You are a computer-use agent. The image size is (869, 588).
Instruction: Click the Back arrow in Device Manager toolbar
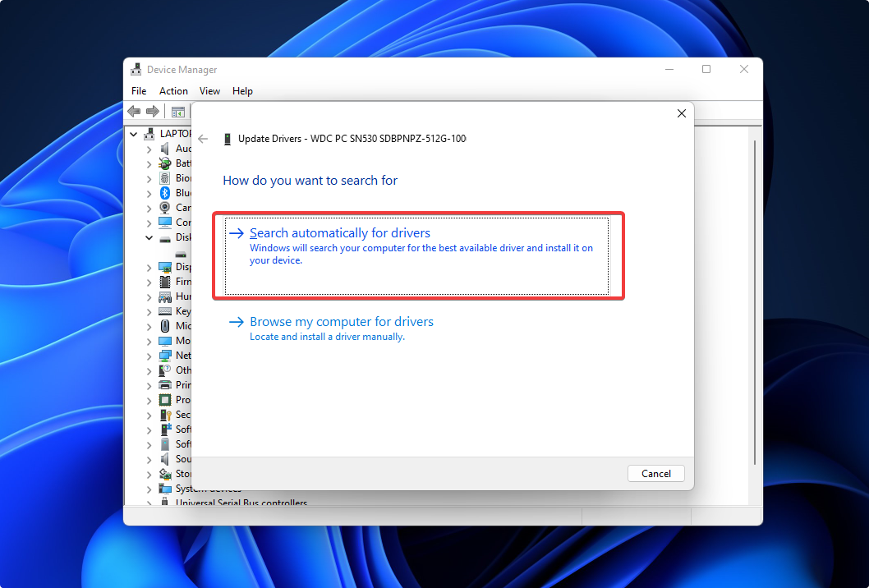(134, 112)
